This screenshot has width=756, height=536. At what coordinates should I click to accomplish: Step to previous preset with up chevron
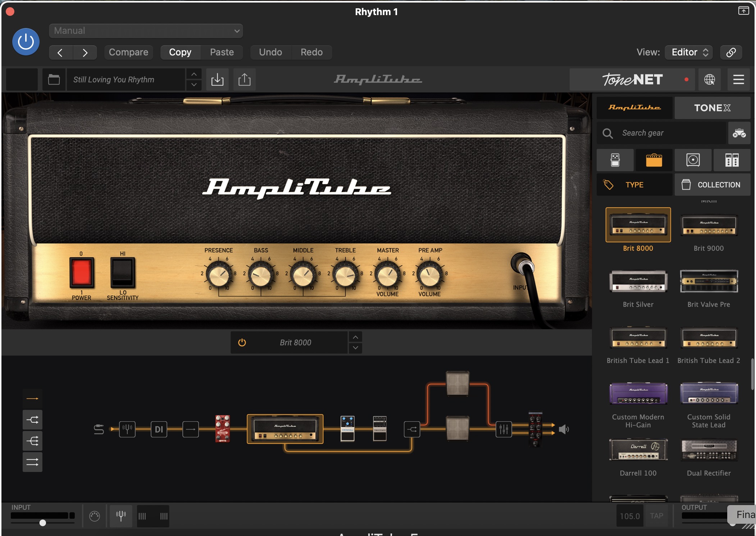click(194, 74)
